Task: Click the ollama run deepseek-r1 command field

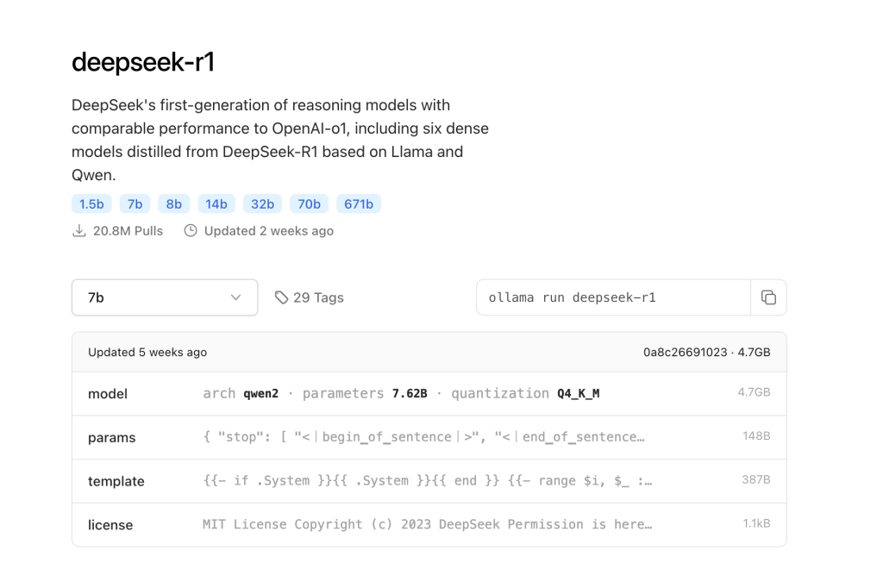Action: pos(612,297)
